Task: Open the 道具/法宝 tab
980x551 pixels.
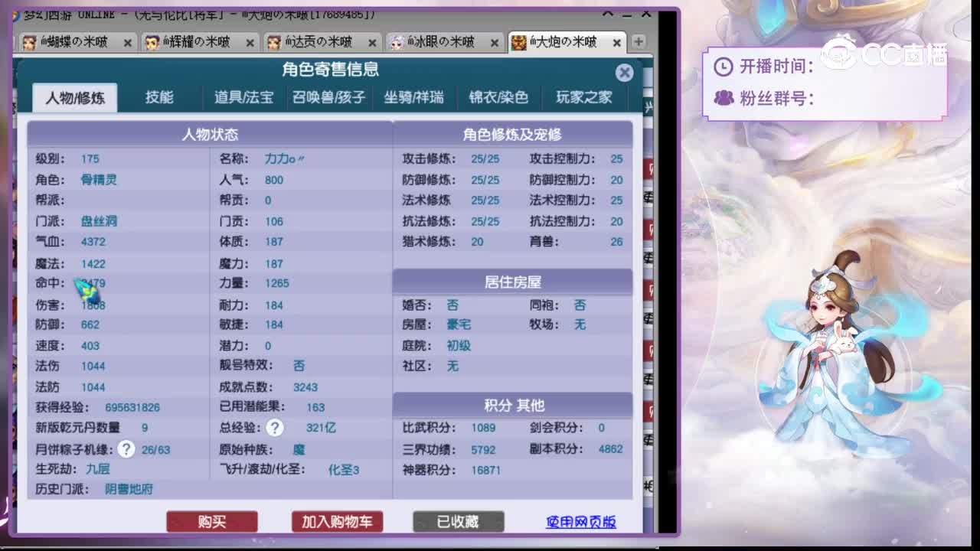Action: pos(243,97)
